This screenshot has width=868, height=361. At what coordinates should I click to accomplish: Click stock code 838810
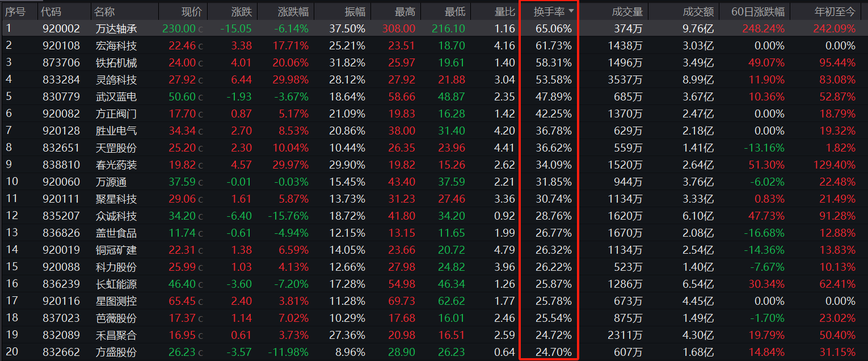(x=61, y=165)
